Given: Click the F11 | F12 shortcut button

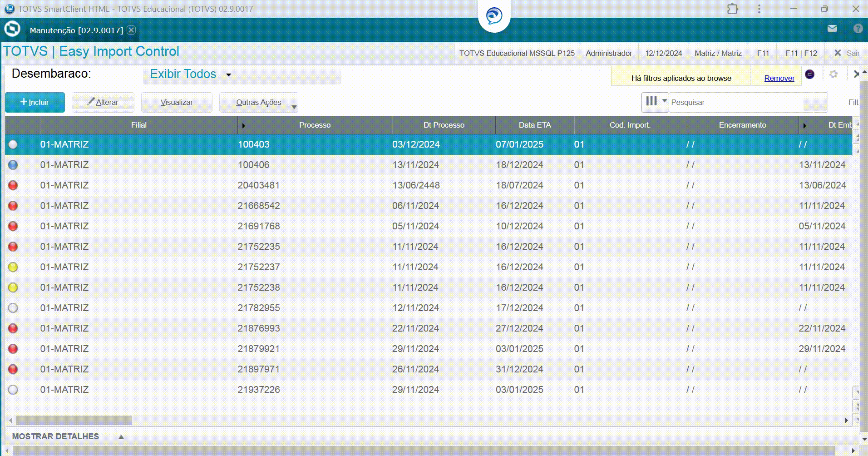Looking at the screenshot, I should click(x=801, y=53).
